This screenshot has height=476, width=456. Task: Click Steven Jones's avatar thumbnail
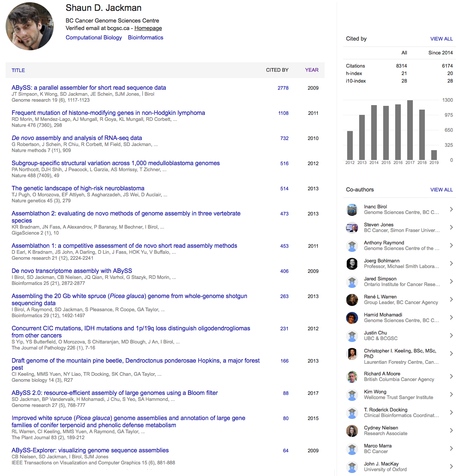[352, 227]
